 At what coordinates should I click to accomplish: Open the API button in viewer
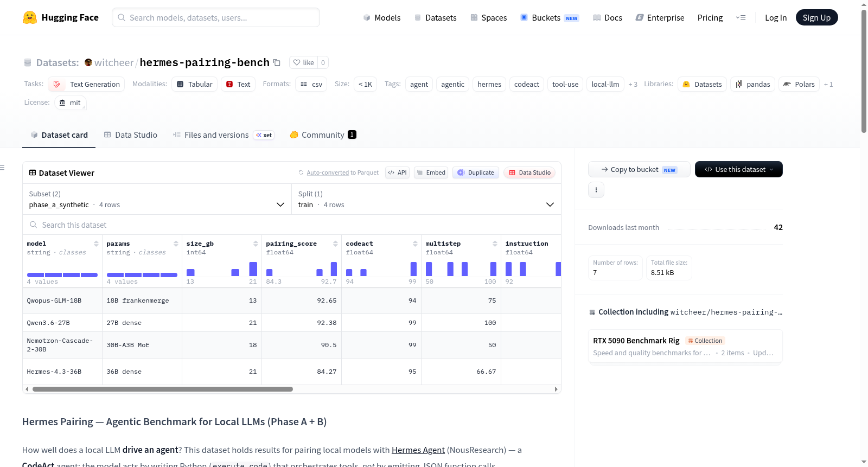(397, 172)
